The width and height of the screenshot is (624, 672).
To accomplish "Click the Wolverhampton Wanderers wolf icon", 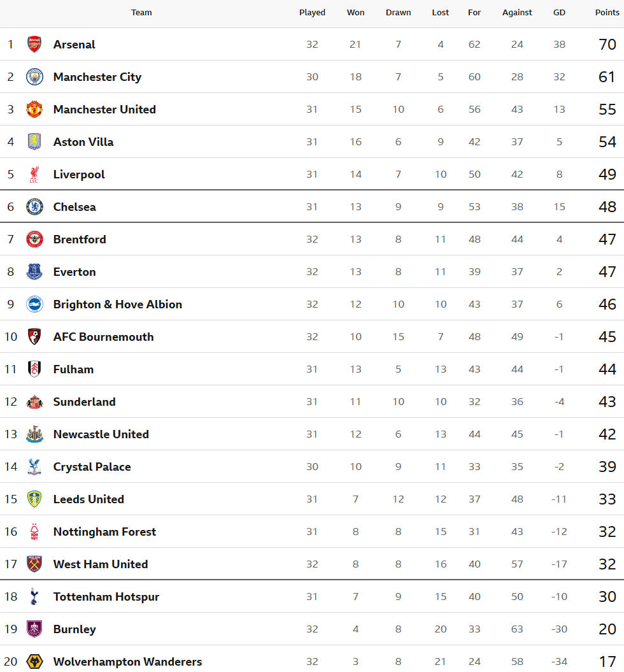I will [34, 662].
